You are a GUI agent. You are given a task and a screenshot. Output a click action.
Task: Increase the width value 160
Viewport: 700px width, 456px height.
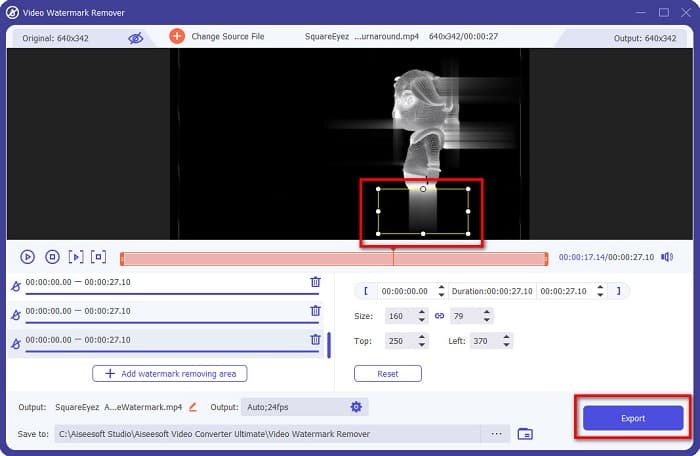tap(422, 312)
